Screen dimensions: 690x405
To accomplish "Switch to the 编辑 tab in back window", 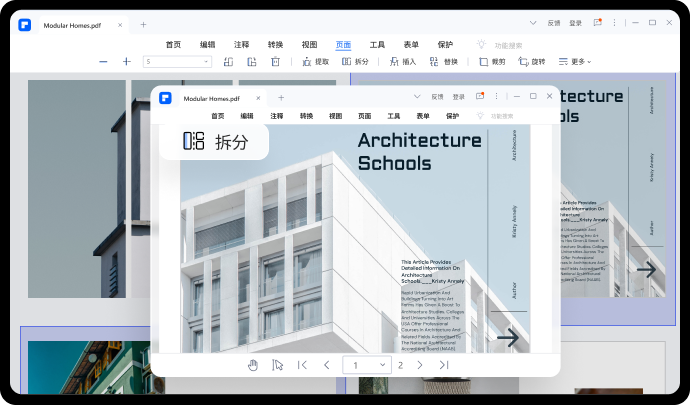I will (207, 45).
